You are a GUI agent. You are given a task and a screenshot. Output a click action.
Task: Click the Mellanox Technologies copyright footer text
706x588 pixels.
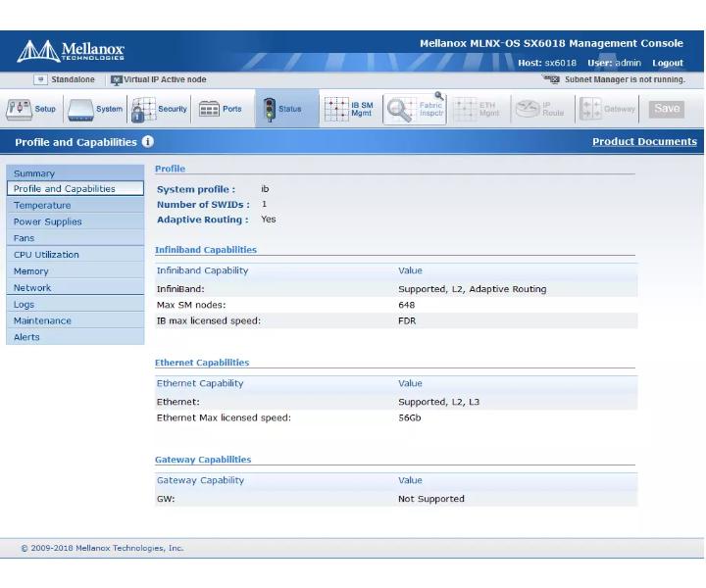[x=102, y=548]
